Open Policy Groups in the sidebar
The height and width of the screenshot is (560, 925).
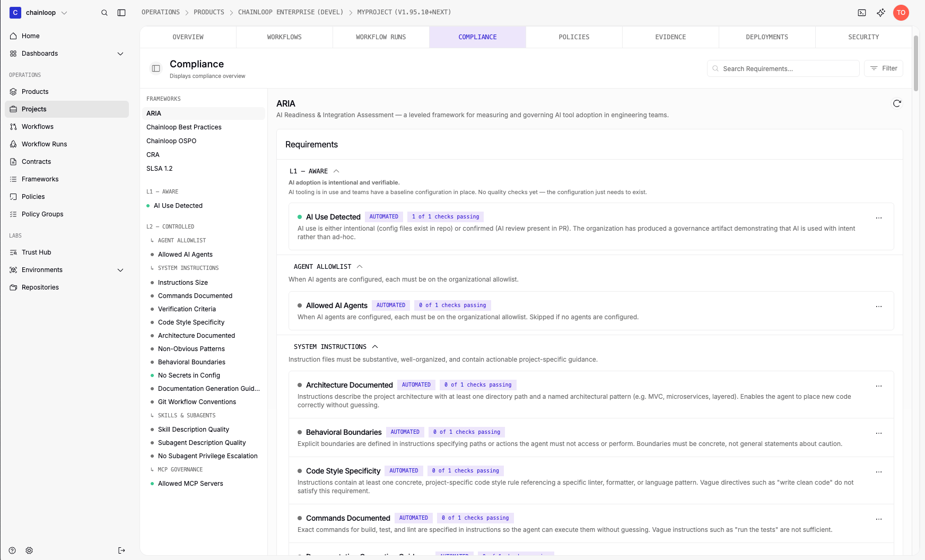coord(67,214)
